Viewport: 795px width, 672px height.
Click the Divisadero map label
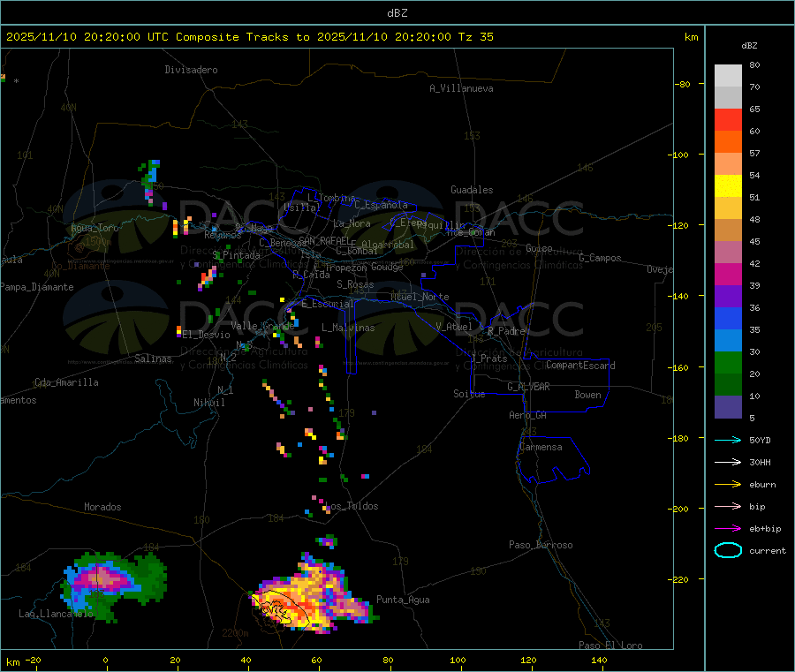(191, 70)
